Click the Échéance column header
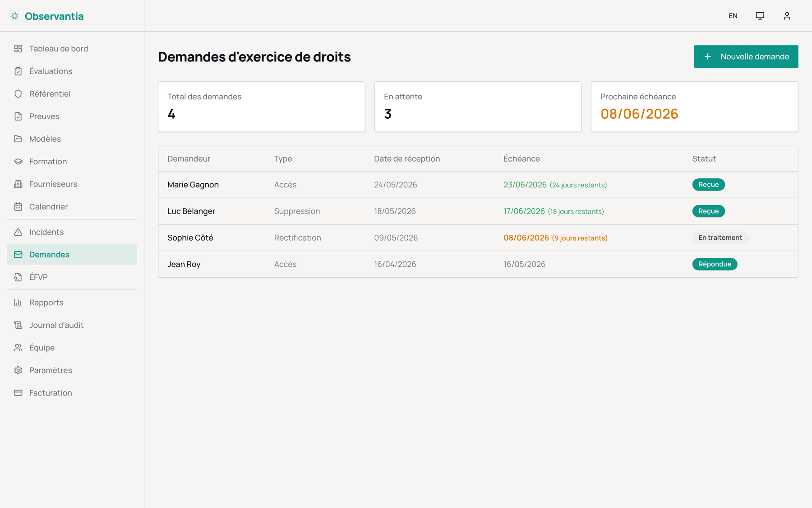The image size is (812, 508). point(521,158)
